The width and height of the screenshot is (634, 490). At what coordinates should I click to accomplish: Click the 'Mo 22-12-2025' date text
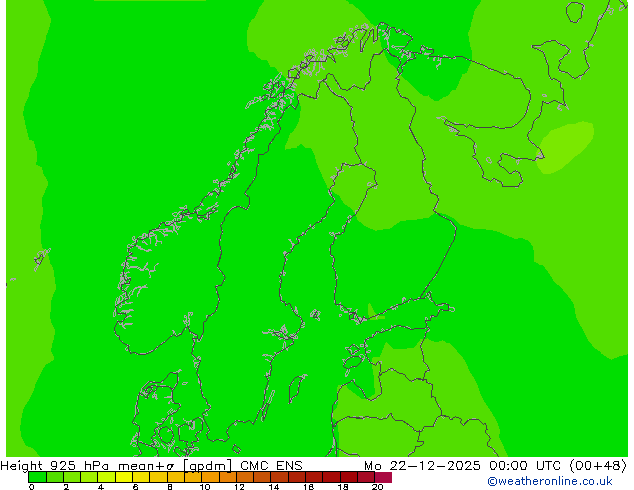point(422,466)
